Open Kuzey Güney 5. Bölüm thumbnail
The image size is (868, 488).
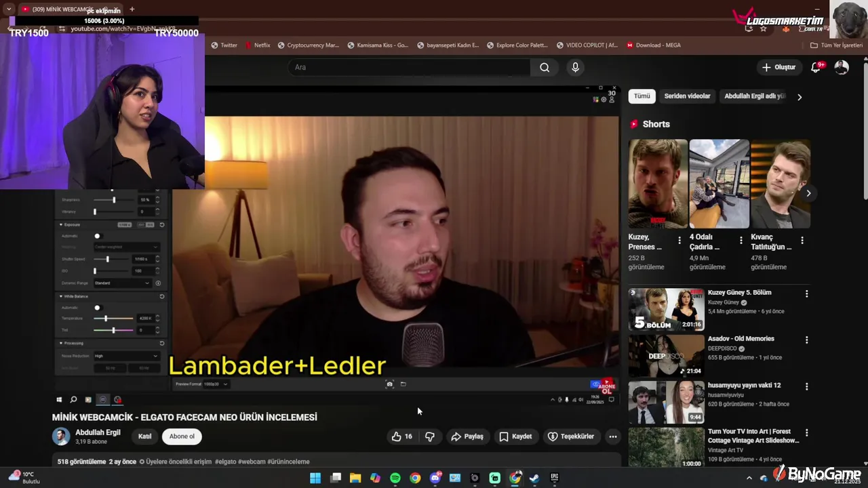click(x=666, y=310)
